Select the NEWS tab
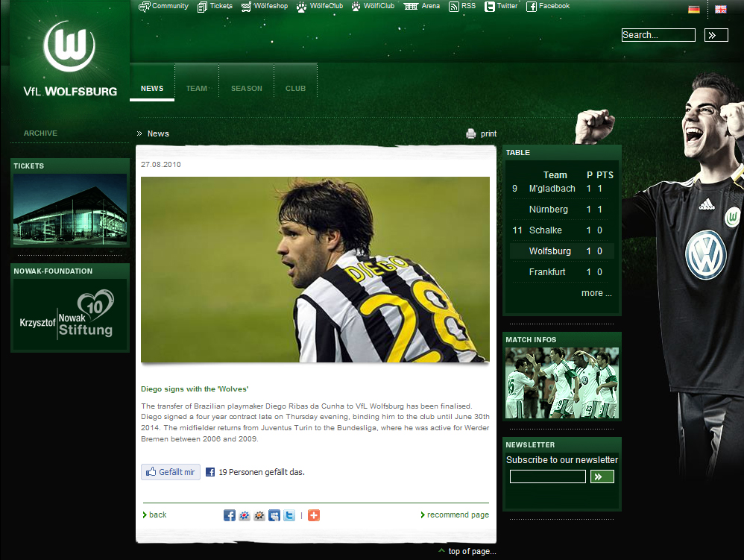 (x=152, y=88)
